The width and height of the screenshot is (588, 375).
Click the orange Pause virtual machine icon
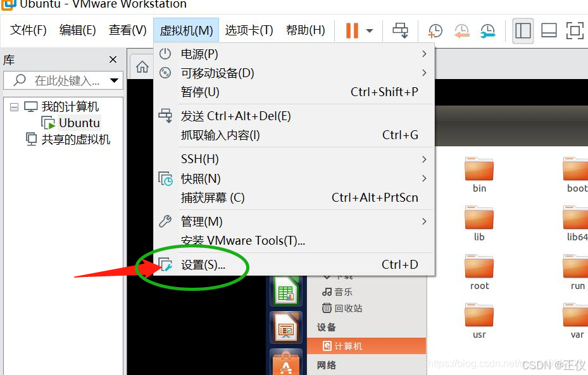352,30
